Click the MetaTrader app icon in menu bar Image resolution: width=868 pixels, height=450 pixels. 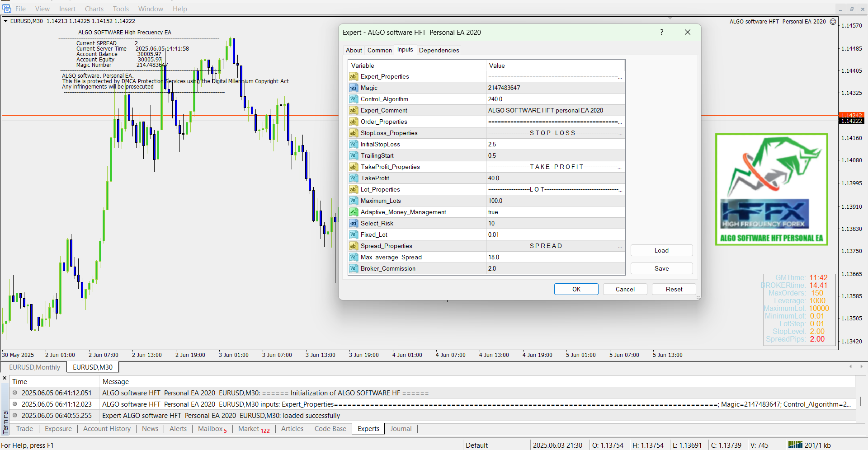(x=7, y=9)
